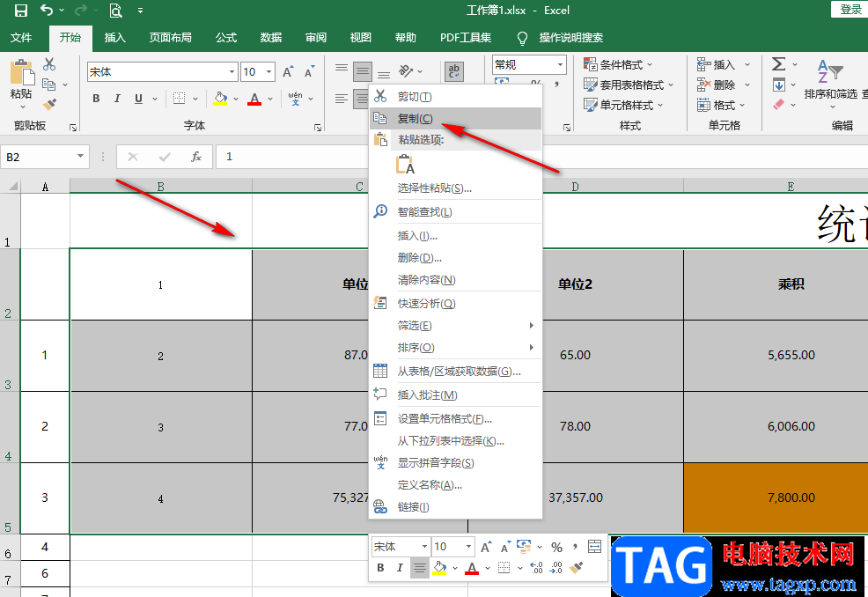This screenshot has width=868, height=597.
Task: Open the ribbon font name dropdown
Action: [x=232, y=72]
